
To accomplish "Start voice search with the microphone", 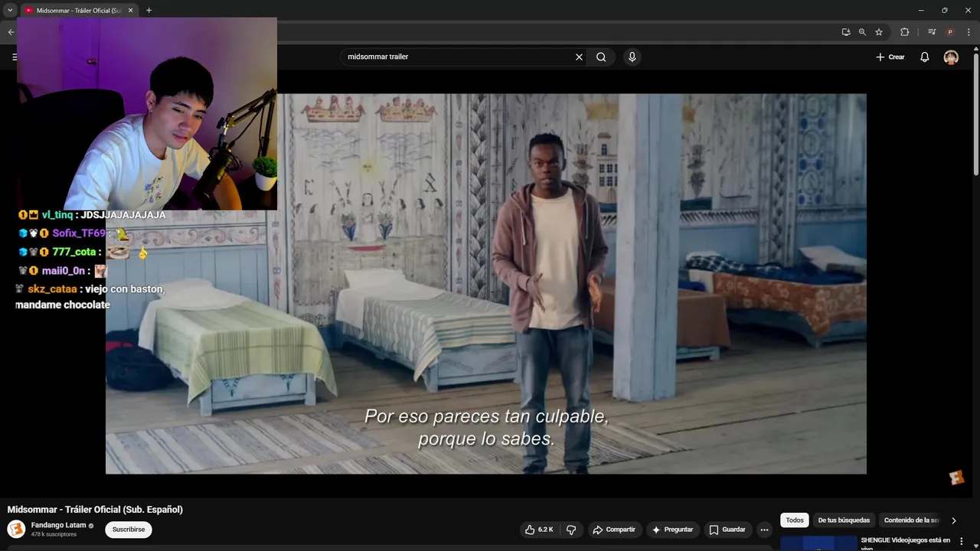I will 632,57.
